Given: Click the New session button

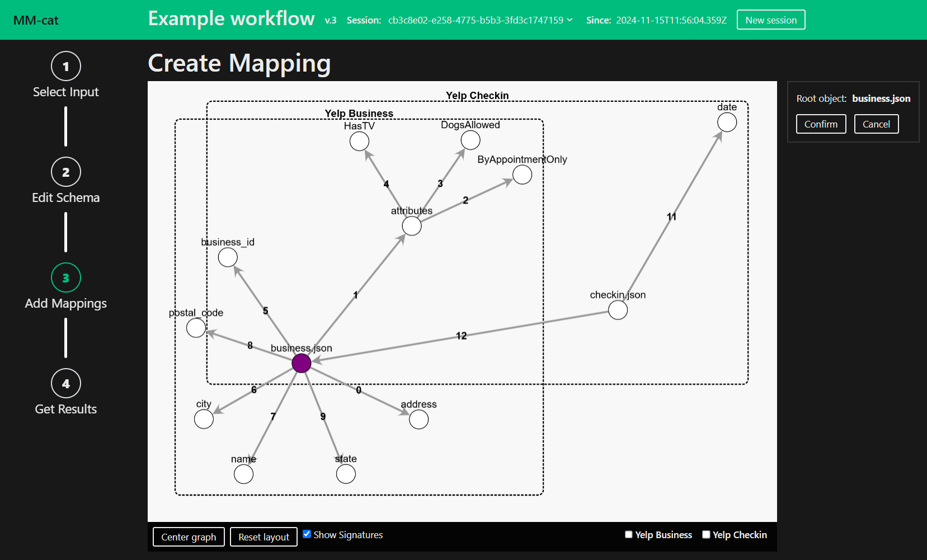Looking at the screenshot, I should click(771, 20).
